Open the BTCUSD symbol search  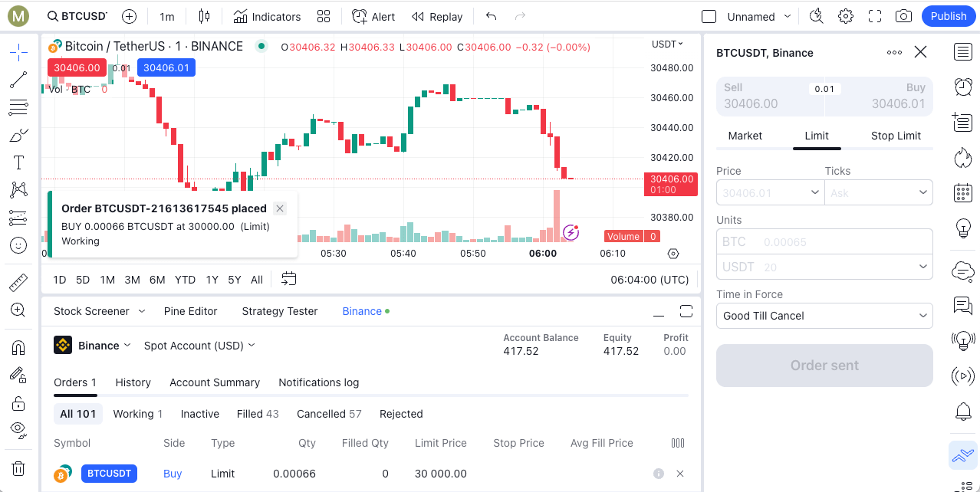tap(77, 16)
